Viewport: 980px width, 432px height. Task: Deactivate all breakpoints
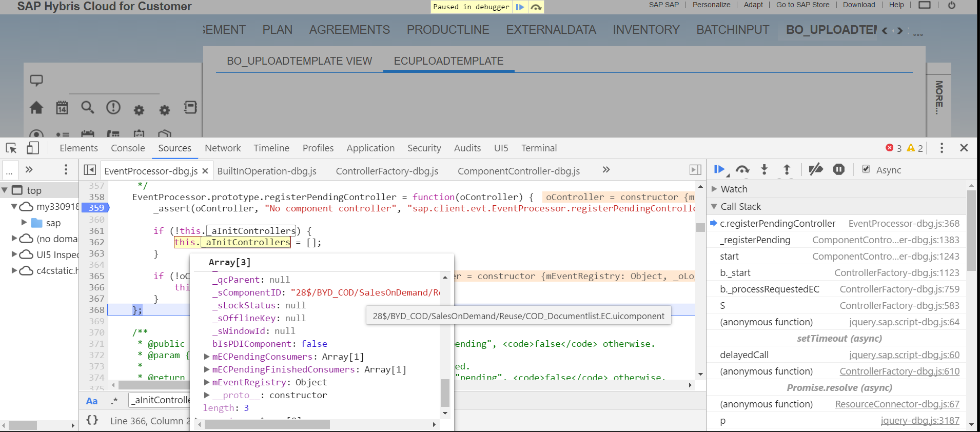click(816, 169)
